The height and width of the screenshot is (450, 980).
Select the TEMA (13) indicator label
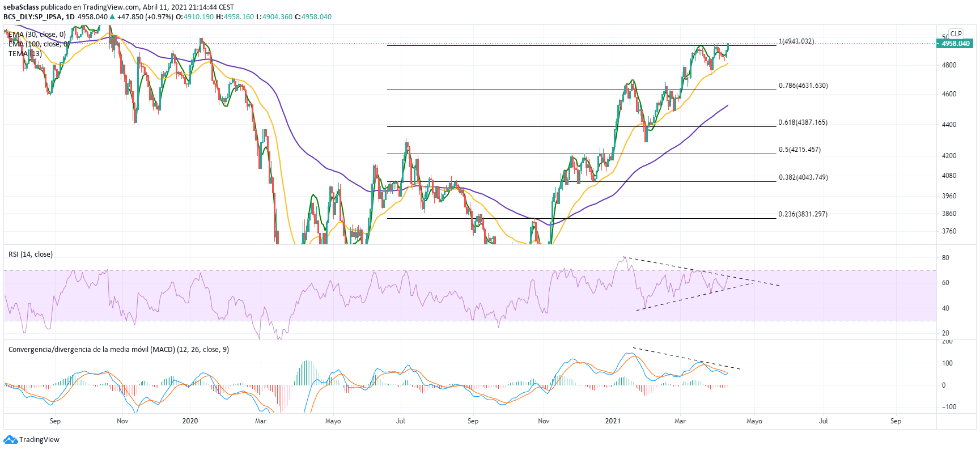(x=25, y=54)
